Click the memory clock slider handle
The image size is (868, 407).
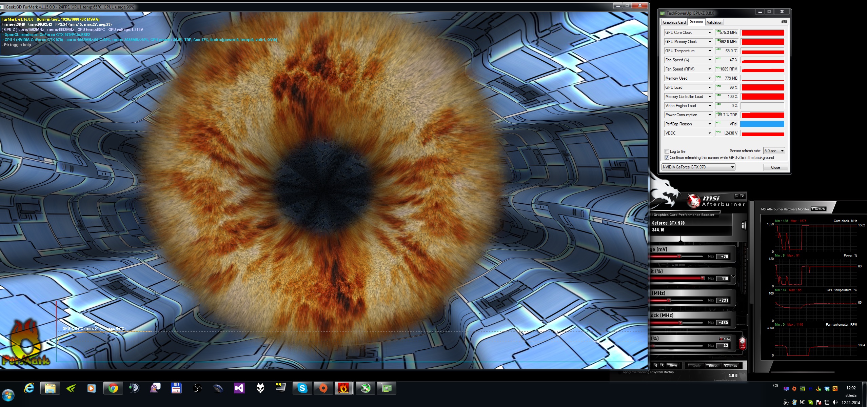coord(680,323)
